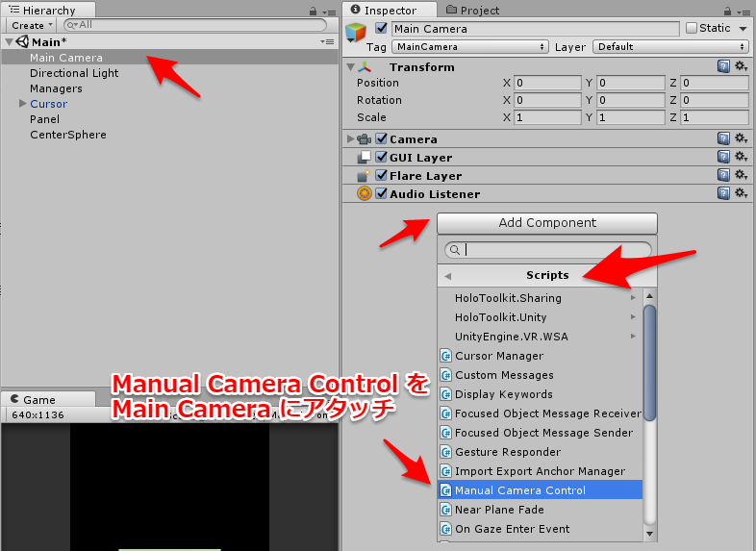Screen dimensions: 756x551
Task: Click the script list scroll down arrow
Action: coord(650,534)
